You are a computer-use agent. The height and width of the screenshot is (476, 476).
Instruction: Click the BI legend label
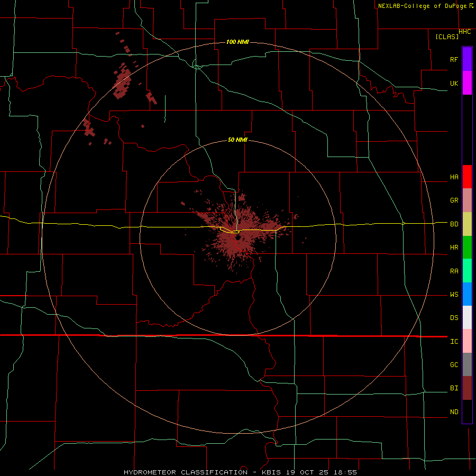click(x=454, y=388)
